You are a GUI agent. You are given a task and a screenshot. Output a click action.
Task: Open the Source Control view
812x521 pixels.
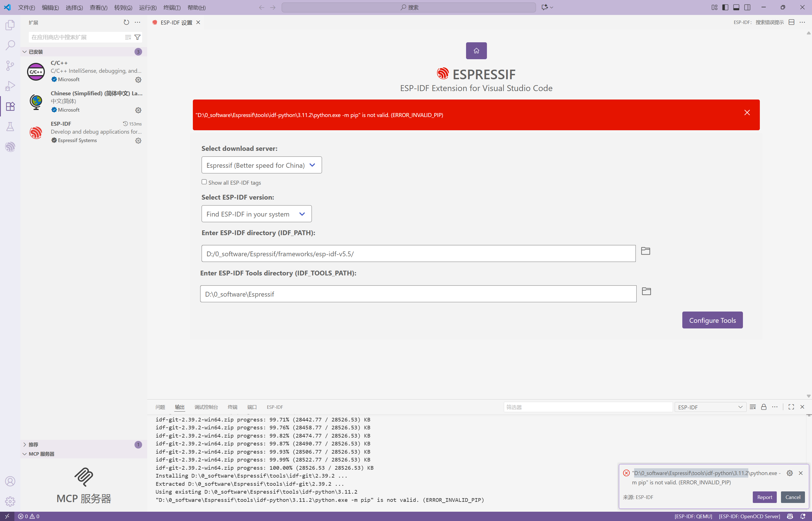click(10, 65)
